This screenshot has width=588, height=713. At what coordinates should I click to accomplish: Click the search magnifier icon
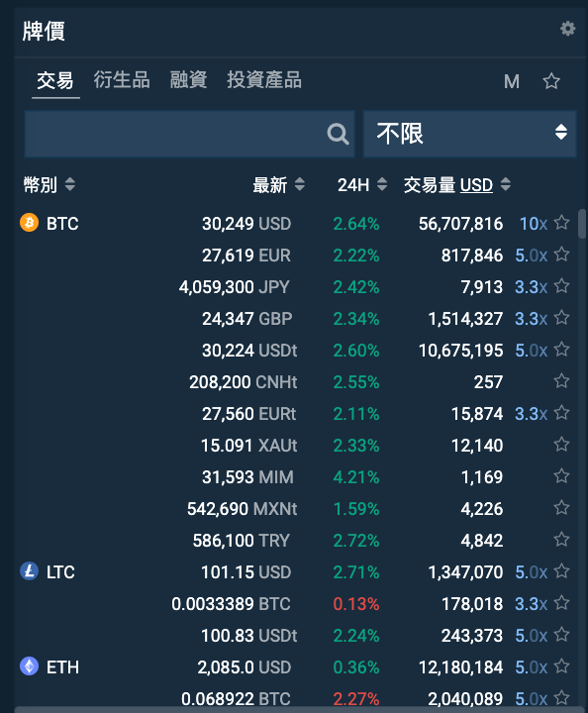(338, 134)
